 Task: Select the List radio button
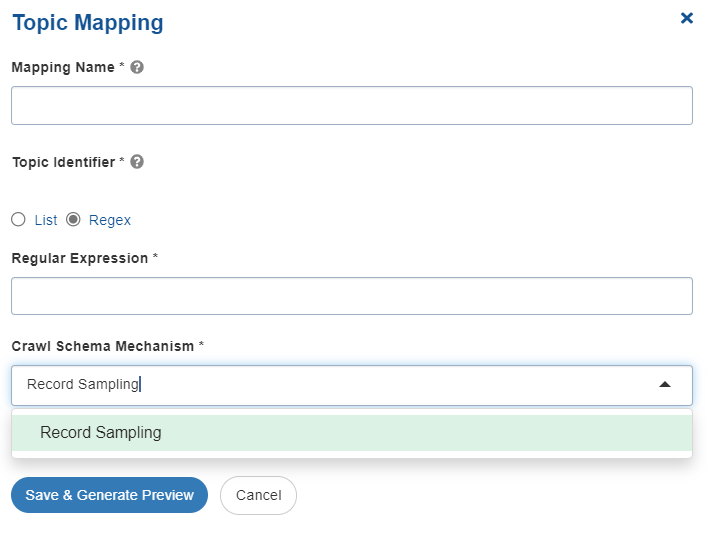click(x=18, y=220)
